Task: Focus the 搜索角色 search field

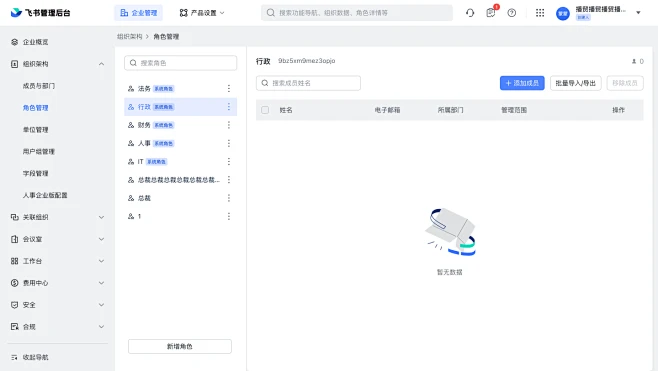Action: click(x=180, y=63)
